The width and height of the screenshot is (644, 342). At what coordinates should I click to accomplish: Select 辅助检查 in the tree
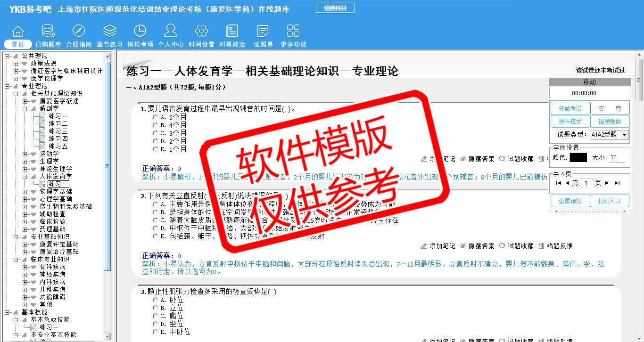point(52,214)
